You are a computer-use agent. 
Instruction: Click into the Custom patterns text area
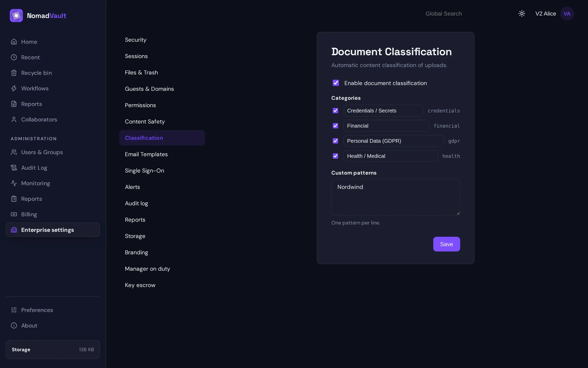click(x=395, y=197)
